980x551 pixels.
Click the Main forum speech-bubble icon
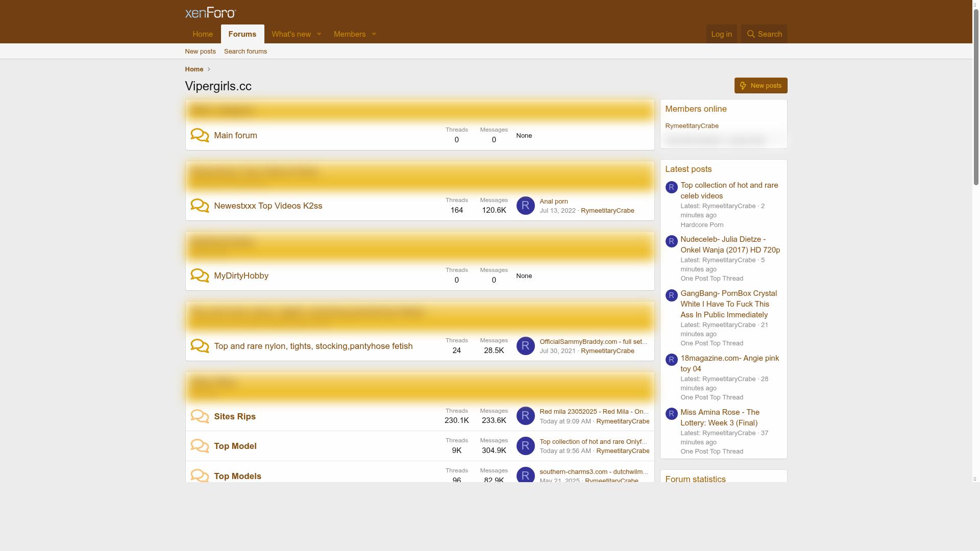pos(200,135)
